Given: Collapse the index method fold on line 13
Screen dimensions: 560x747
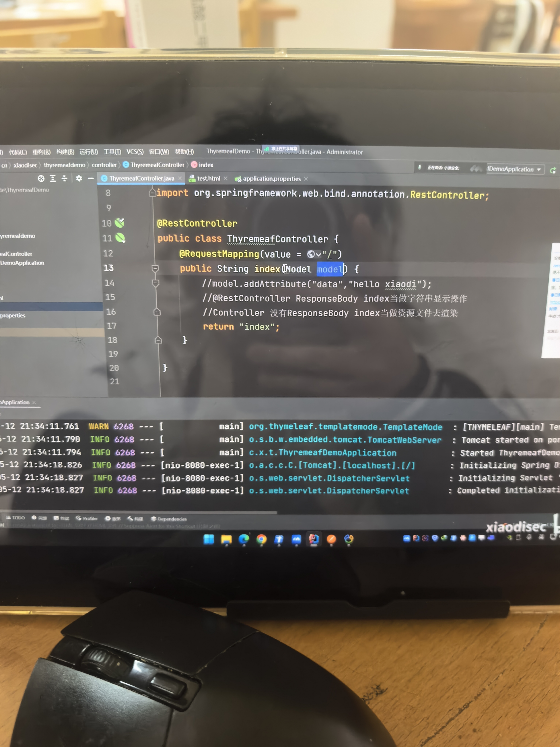Looking at the screenshot, I should point(155,268).
